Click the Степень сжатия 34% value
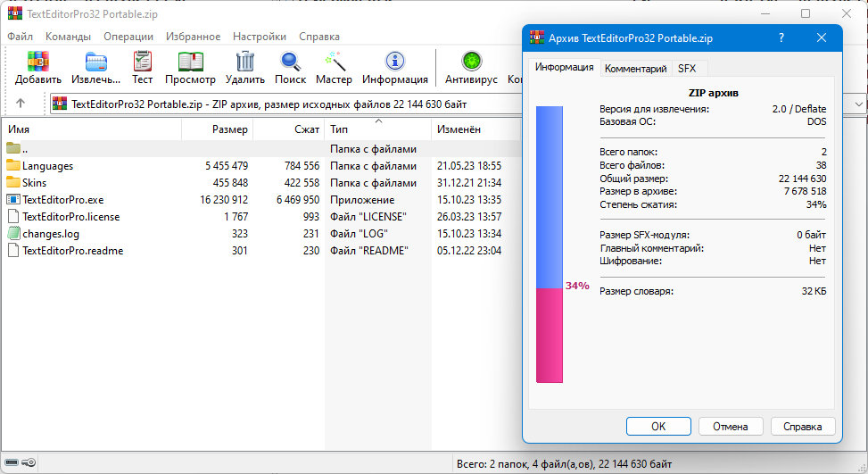Viewport: 868px width, 474px height. point(816,204)
